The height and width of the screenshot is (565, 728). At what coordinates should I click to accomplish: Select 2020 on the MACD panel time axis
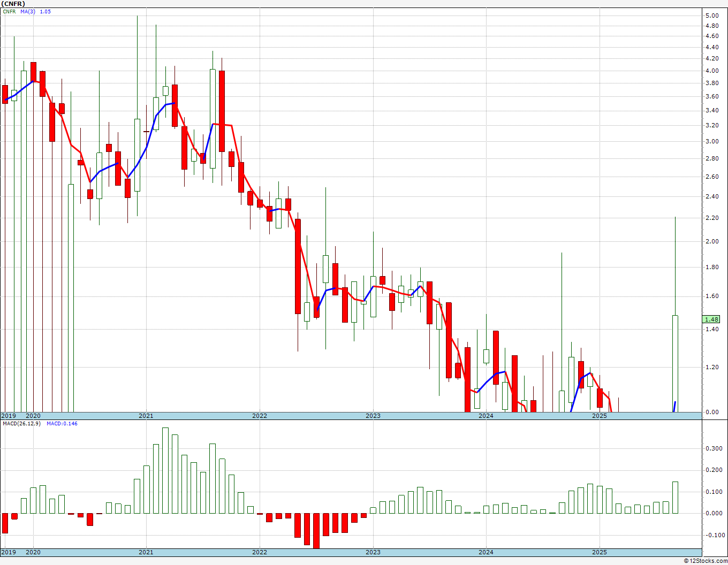[x=33, y=552]
